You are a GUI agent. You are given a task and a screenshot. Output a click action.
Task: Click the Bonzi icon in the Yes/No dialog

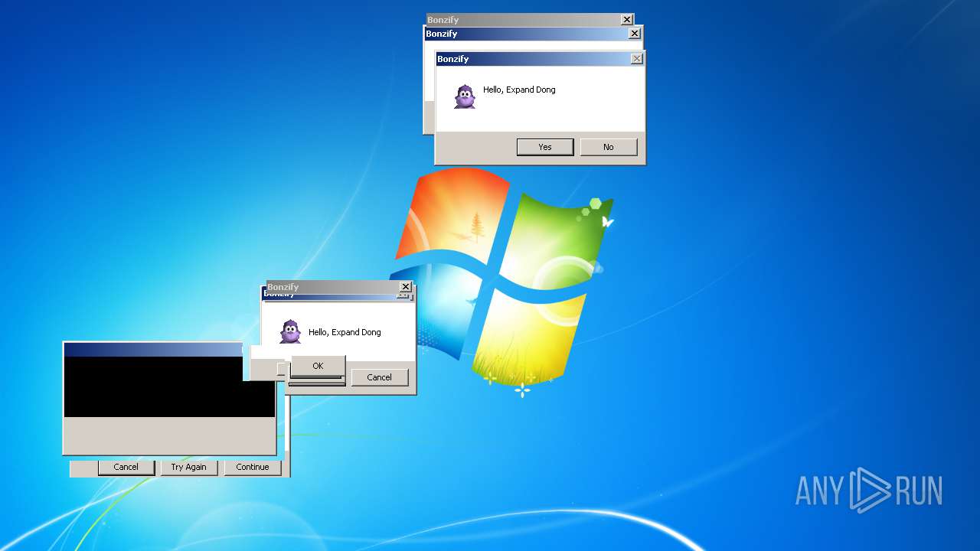pos(465,96)
